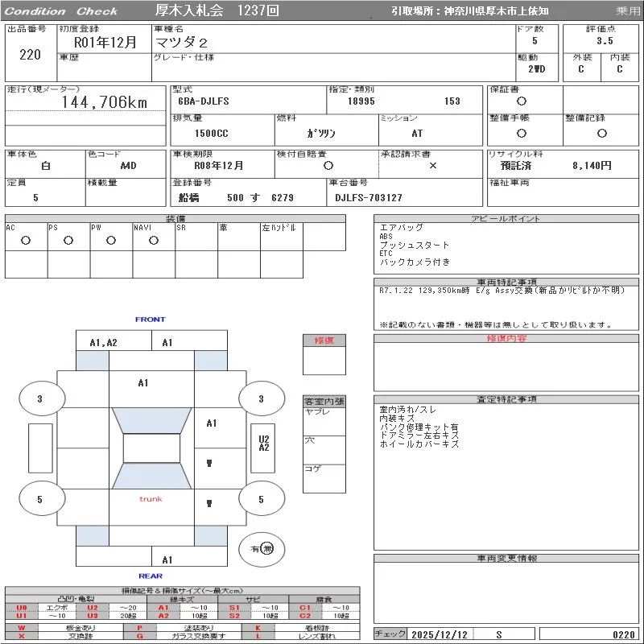Viewport: 644px width, 644px height.
Task: Click the red trunk label on the diagram
Action: pos(151,499)
